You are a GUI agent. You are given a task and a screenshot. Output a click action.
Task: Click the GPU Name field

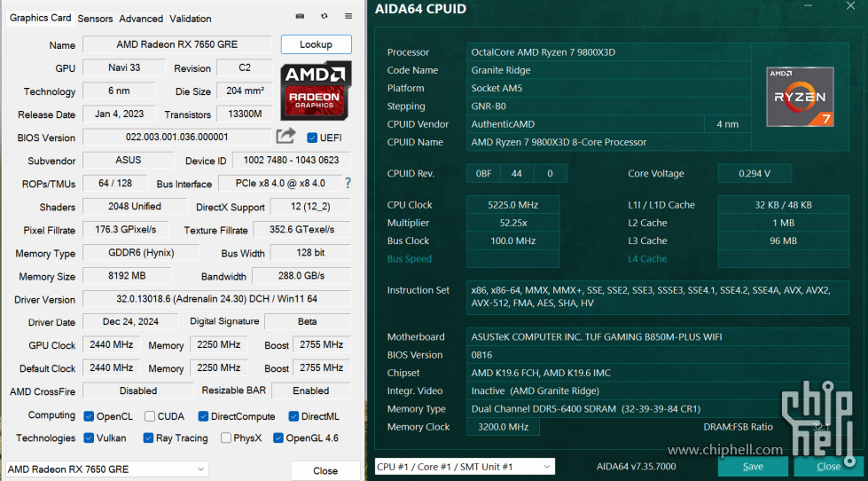tap(177, 44)
